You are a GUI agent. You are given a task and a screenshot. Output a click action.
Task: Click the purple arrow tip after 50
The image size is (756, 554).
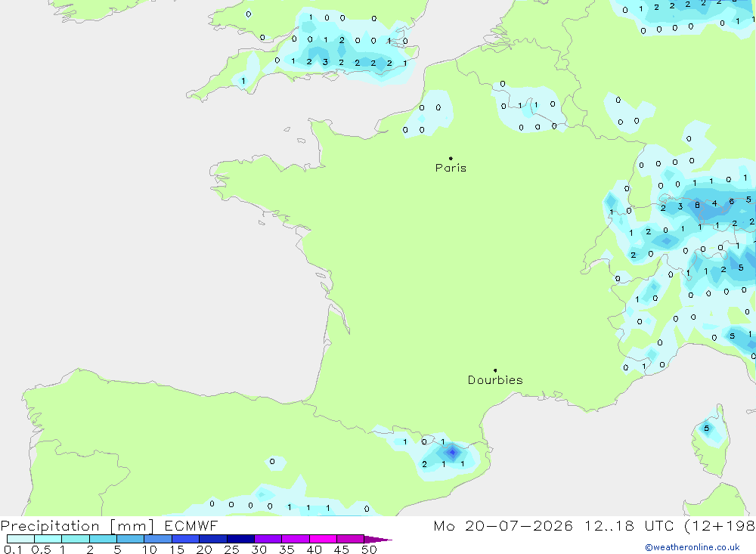pyautogui.click(x=378, y=540)
